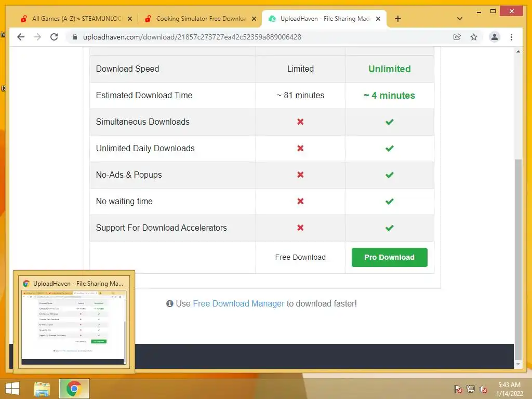Viewport: 532px width, 399px height.
Task: Click the page vertical scrollbar thumb
Action: (518, 259)
